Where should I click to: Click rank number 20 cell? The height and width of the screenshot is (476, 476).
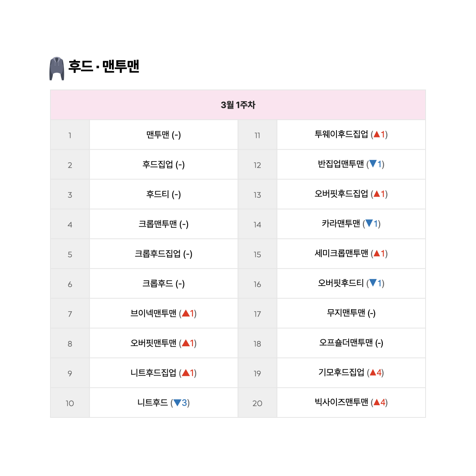pyautogui.click(x=258, y=403)
